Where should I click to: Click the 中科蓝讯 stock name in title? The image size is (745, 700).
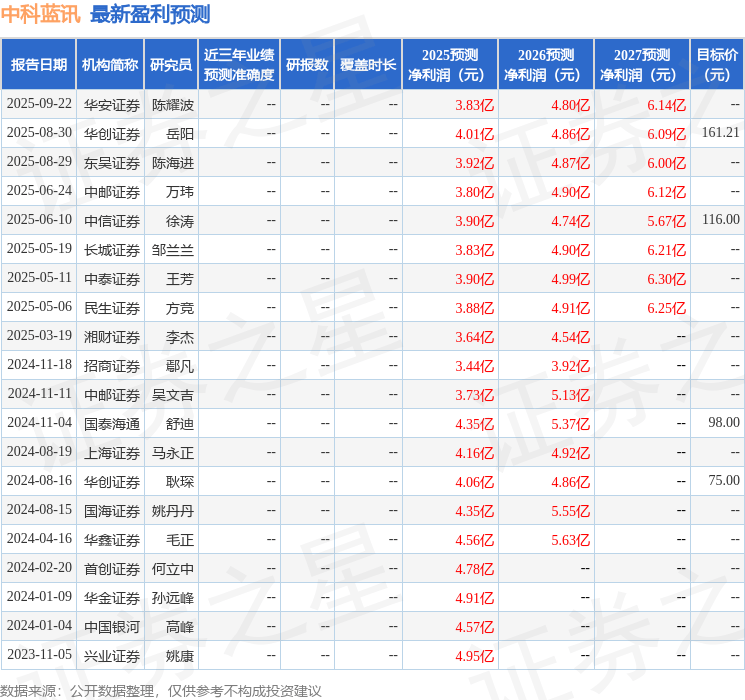(x=41, y=14)
